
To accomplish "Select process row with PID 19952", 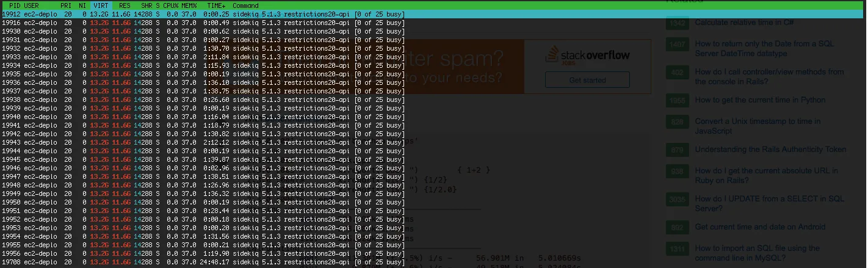I will pos(203,219).
